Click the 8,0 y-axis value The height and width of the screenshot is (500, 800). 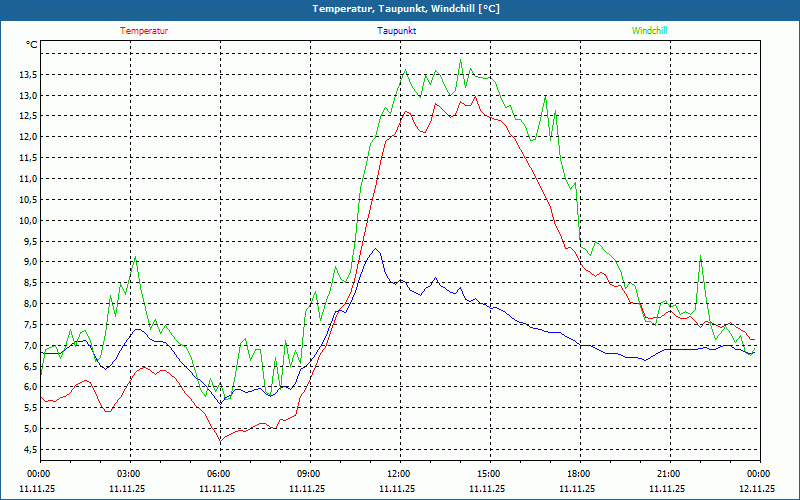30,304
